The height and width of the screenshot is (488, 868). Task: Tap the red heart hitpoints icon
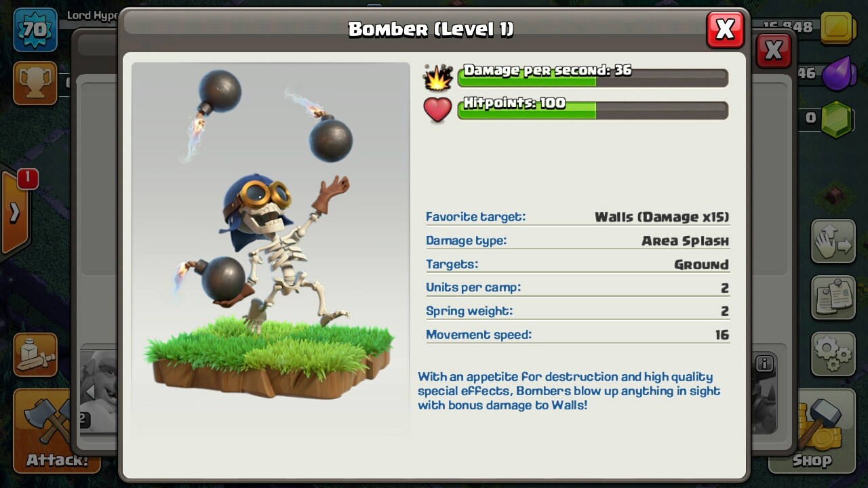(x=437, y=110)
